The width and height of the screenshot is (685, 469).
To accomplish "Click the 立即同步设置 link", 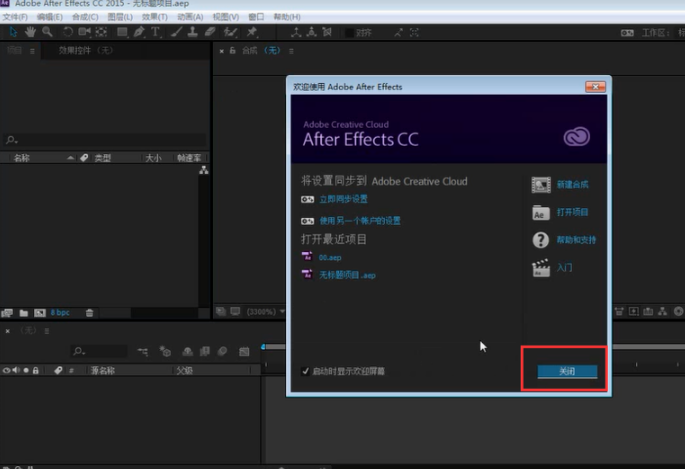I will [x=343, y=199].
